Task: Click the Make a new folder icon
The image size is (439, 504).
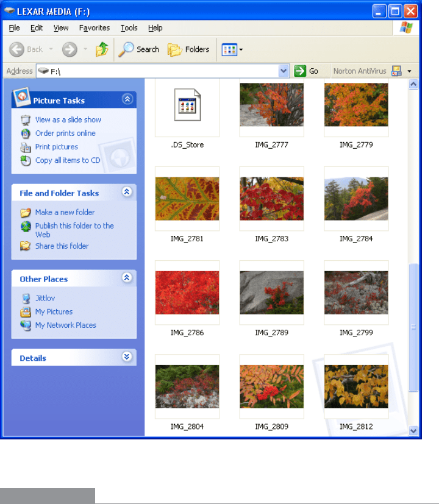Action: pos(26,213)
